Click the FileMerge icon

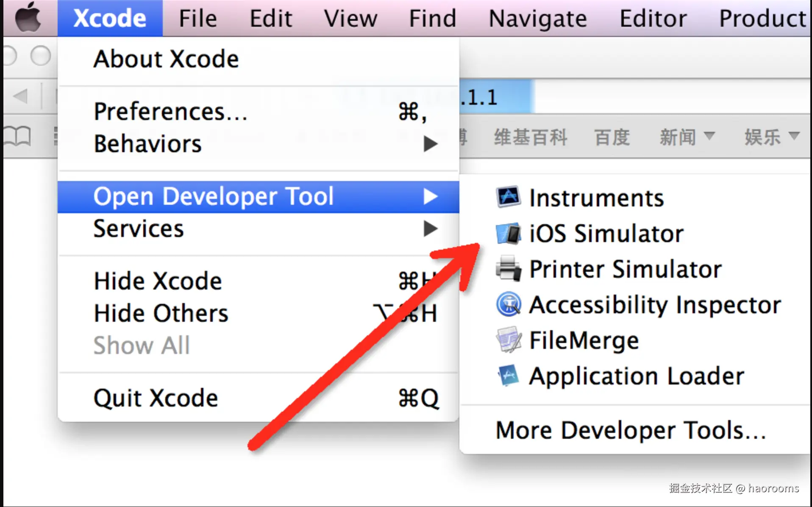click(508, 340)
